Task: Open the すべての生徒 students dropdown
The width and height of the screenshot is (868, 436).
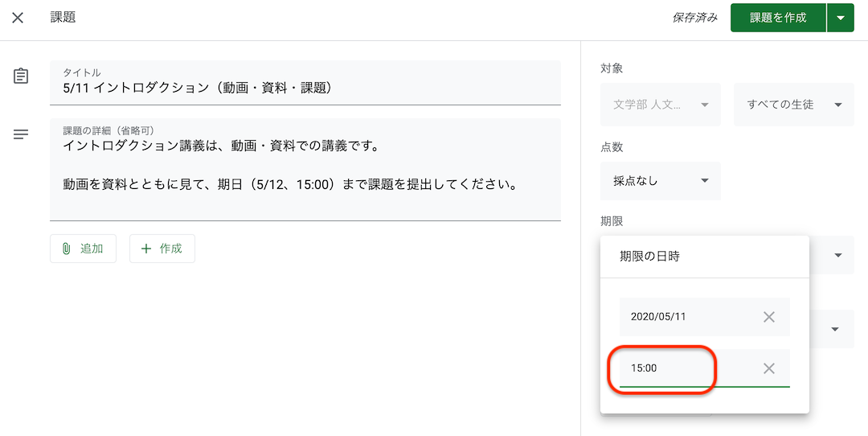Action: point(794,105)
